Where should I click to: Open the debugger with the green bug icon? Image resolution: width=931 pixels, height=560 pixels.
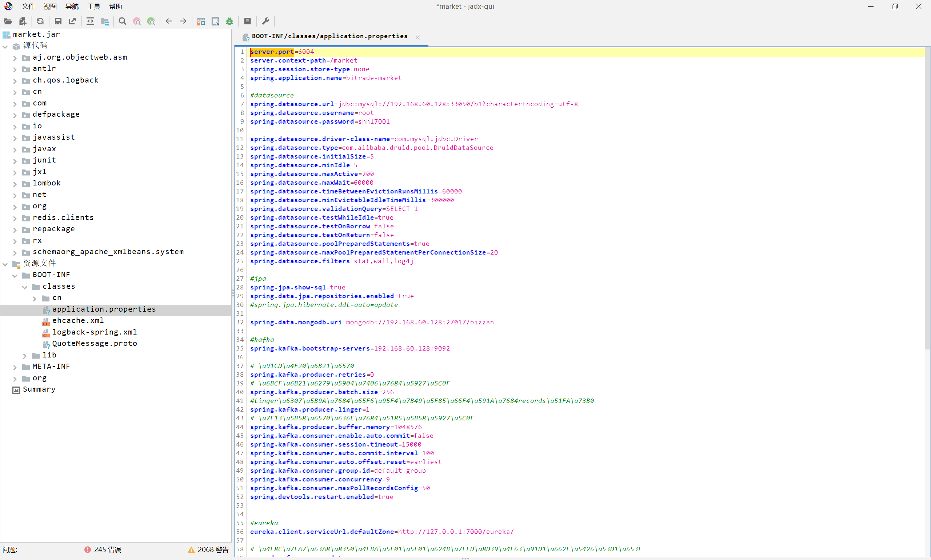[229, 21]
